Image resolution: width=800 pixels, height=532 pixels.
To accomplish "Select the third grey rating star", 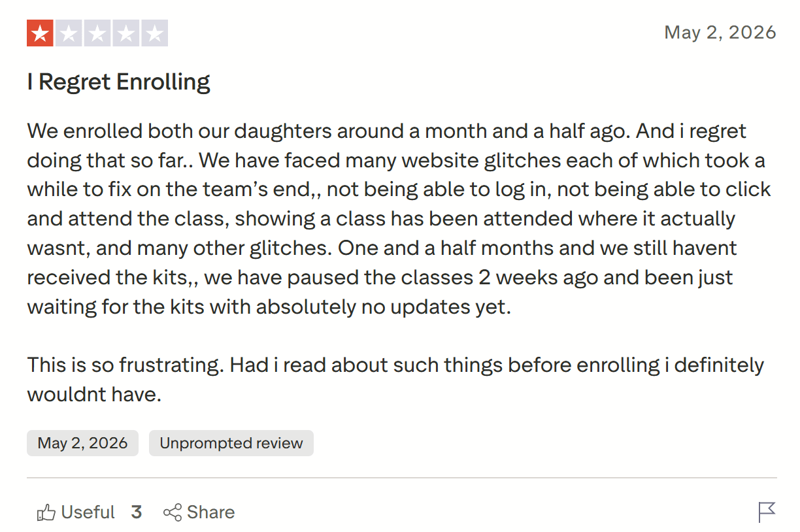I will 97,33.
